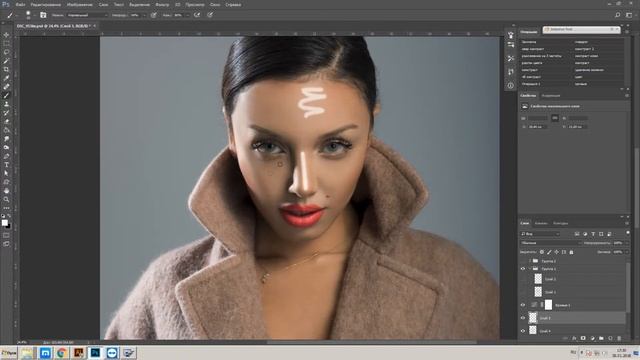Open the brush opacity dropdown arrow
The height and width of the screenshot is (360, 640).
coord(144,15)
